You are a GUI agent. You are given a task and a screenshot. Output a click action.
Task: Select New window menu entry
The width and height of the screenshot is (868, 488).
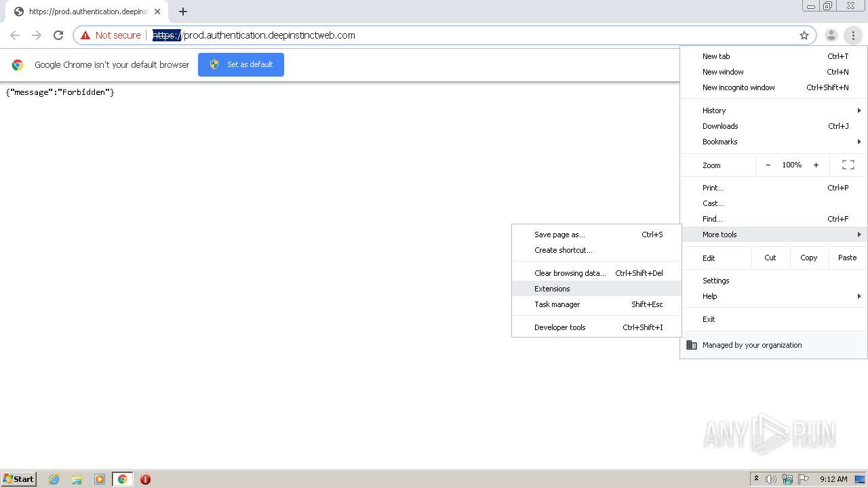point(774,72)
